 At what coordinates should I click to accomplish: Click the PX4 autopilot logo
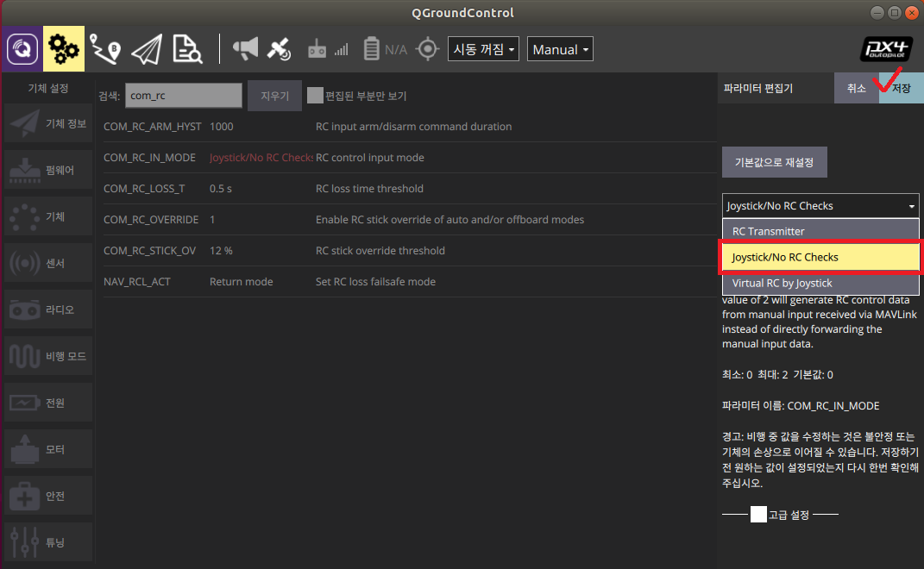tap(886, 49)
